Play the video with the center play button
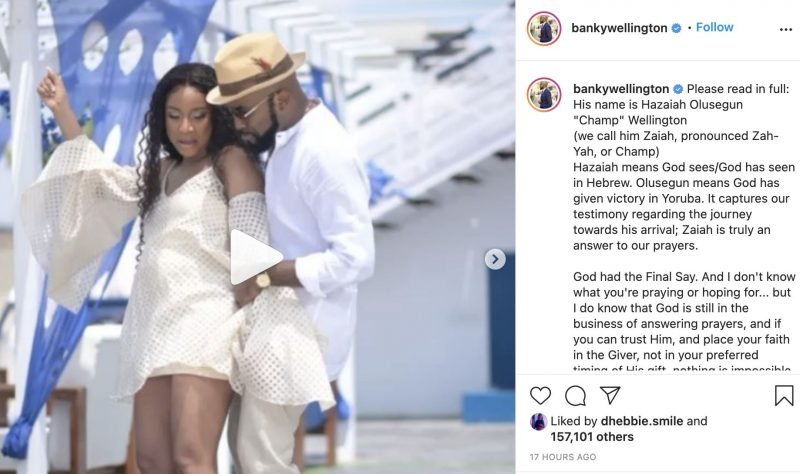Screen dimensions: 800x474 coord(255,257)
